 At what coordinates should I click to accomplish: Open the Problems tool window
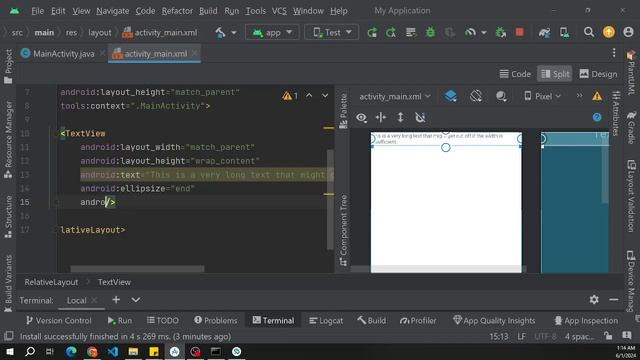(216, 320)
